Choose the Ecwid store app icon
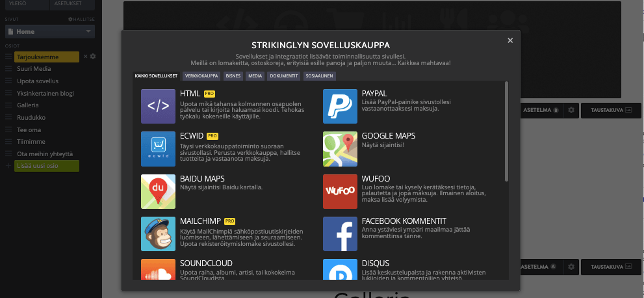Screen dimensions: 644x298 pos(158,149)
